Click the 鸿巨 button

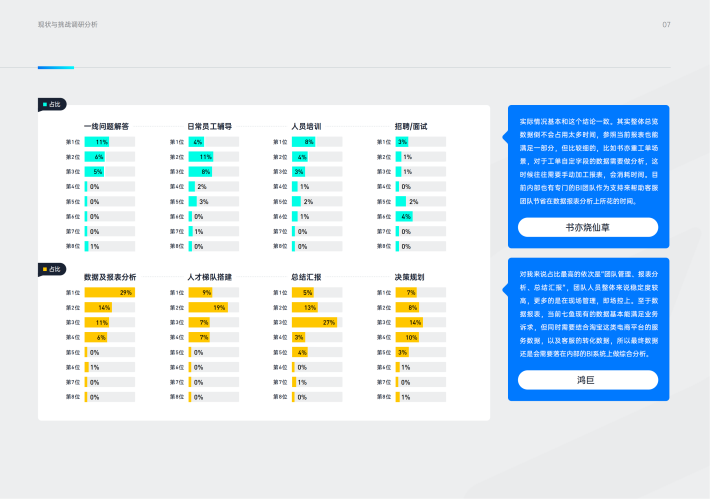(588, 380)
